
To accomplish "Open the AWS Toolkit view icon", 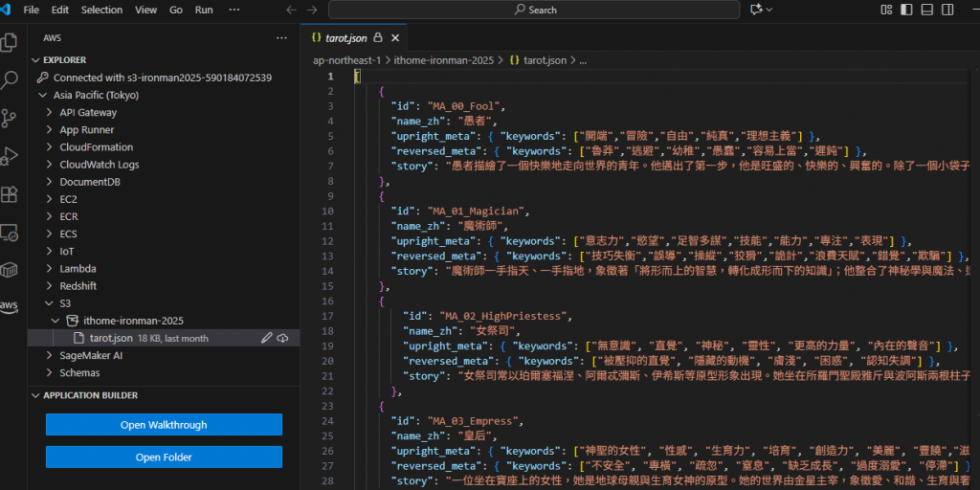I will click(x=9, y=305).
